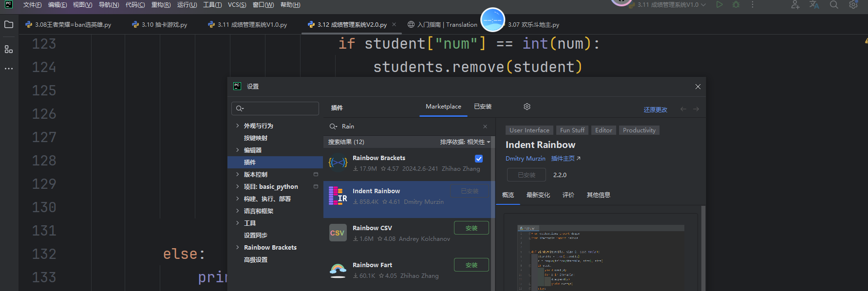Viewport: 868px width, 291px height.
Task: Expand the 工具 settings node
Action: (238, 223)
